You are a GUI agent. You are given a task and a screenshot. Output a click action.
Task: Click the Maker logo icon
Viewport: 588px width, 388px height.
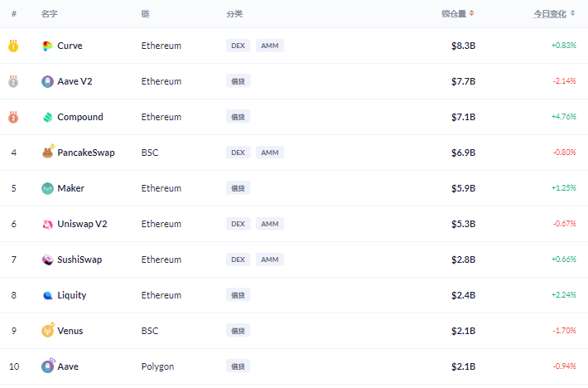[47, 188]
